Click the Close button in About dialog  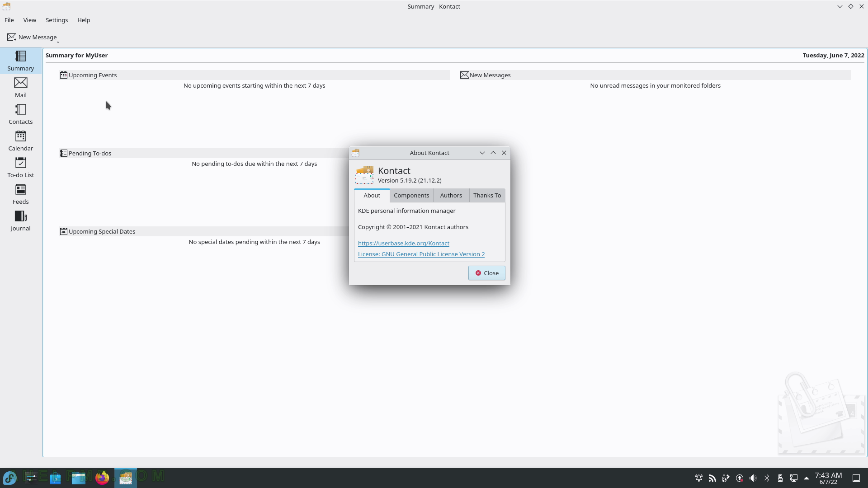click(486, 273)
